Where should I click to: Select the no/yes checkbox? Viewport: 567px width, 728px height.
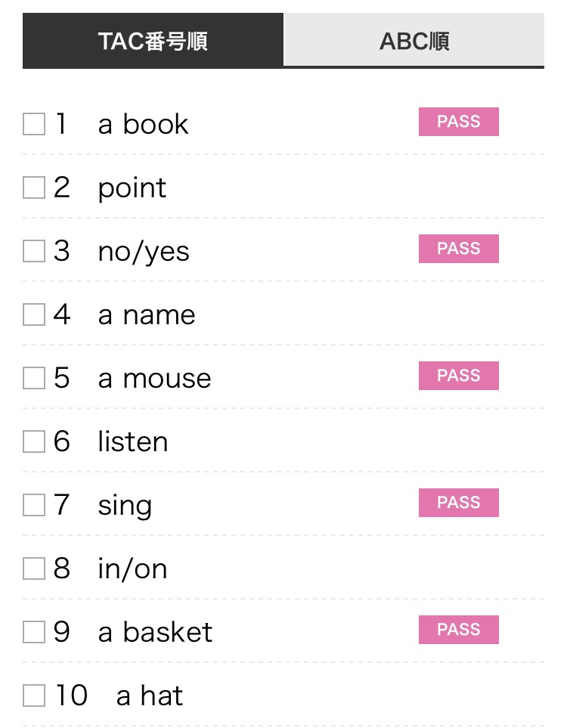[34, 251]
